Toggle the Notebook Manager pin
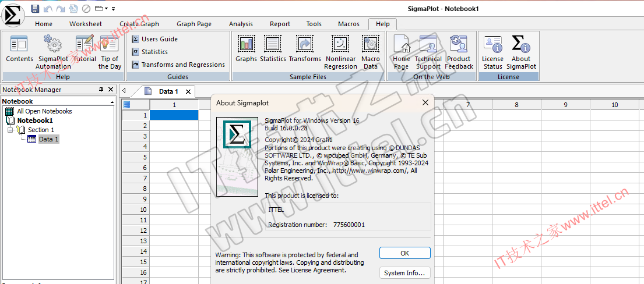The height and width of the screenshot is (284, 644). point(101,90)
